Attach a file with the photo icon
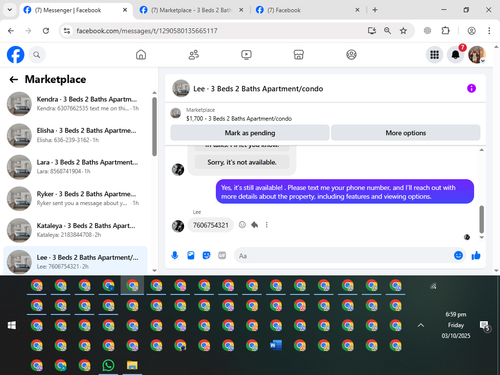 click(x=191, y=256)
